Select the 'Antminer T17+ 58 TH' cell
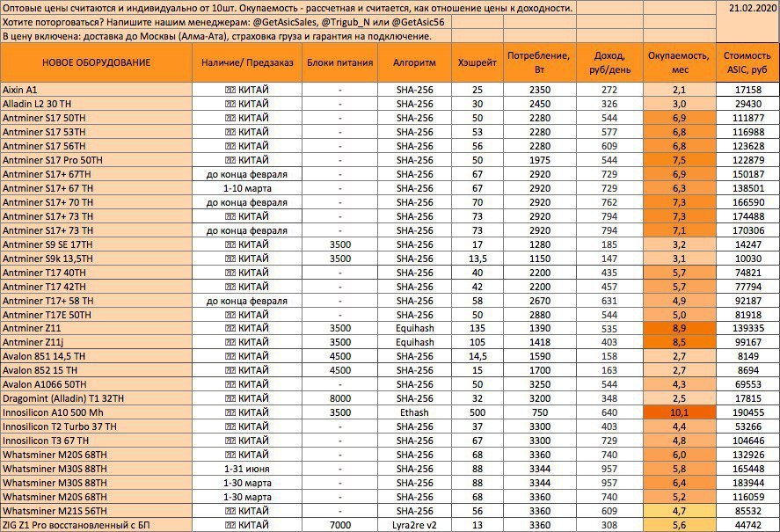 coord(96,301)
